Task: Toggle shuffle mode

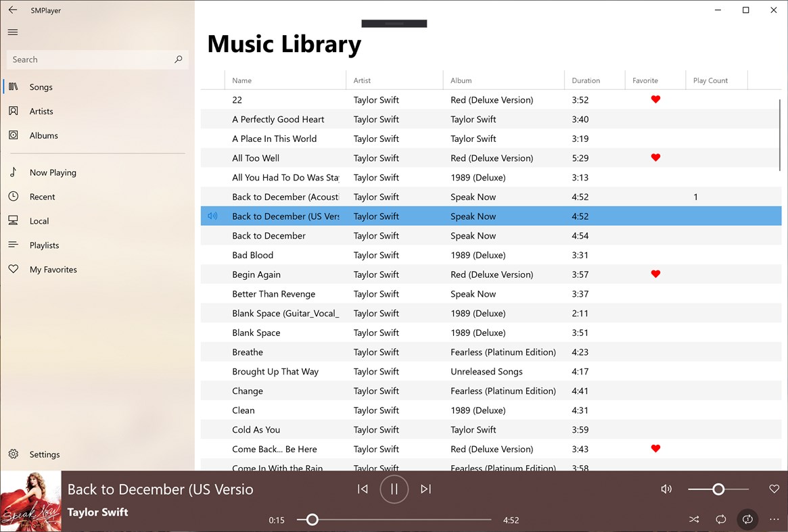Action: pyautogui.click(x=694, y=519)
